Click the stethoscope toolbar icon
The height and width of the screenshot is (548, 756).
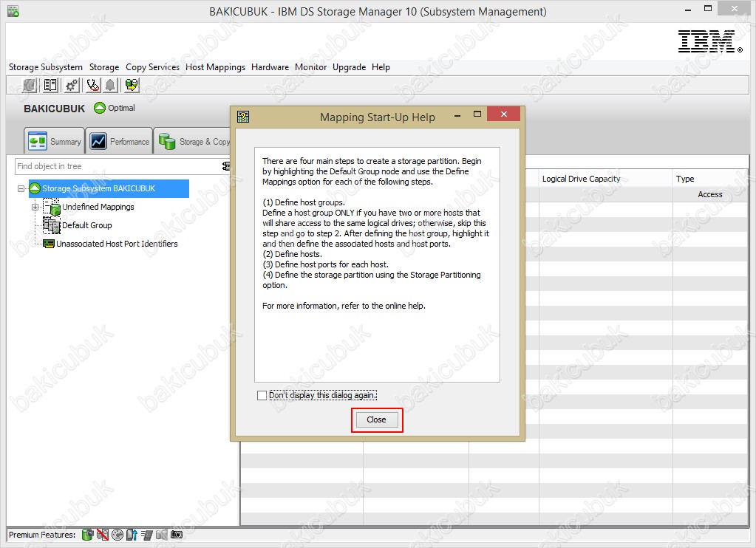92,86
